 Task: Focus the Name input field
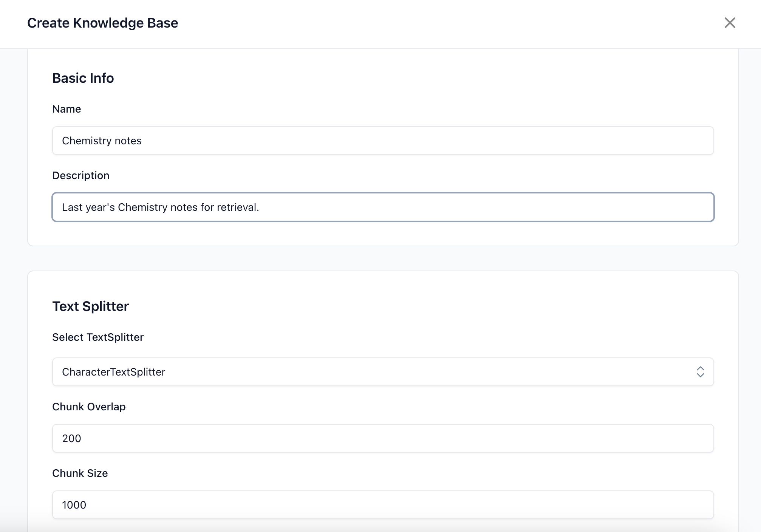[382, 141]
